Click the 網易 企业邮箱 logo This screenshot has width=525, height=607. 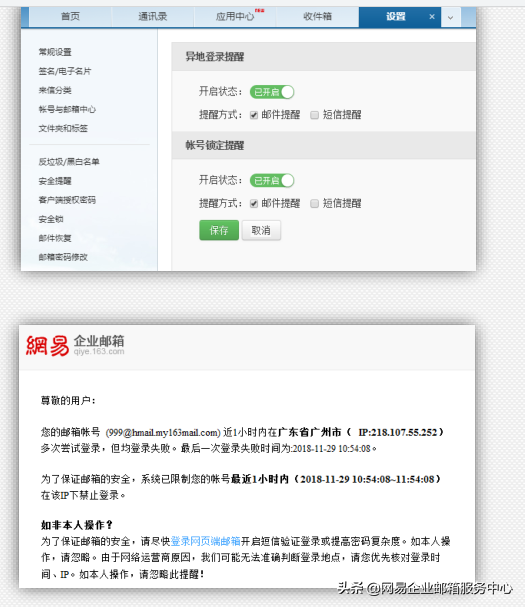pyautogui.click(x=75, y=345)
